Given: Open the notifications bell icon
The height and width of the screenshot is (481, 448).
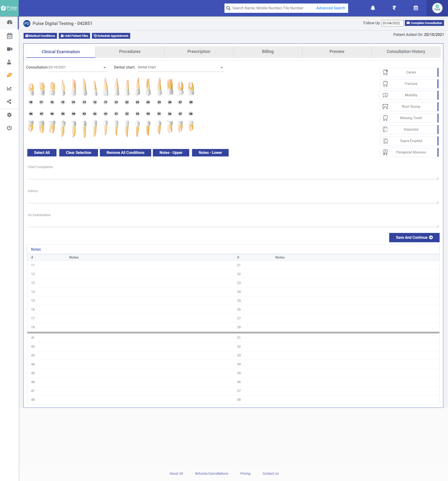Looking at the screenshot, I should point(373,8).
